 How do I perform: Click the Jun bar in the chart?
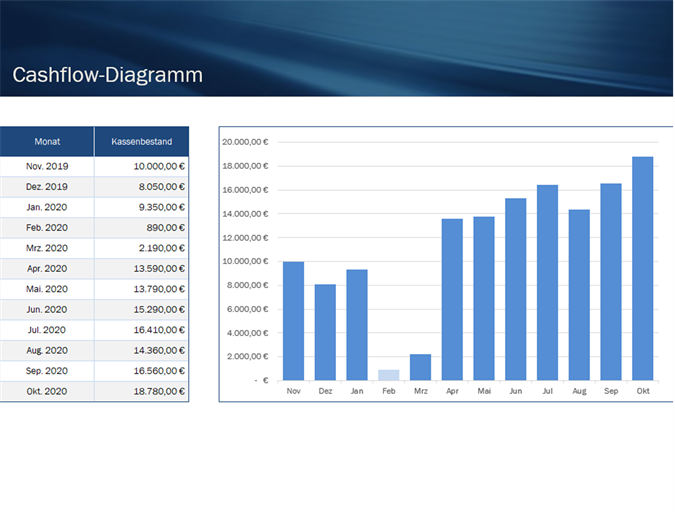516,289
